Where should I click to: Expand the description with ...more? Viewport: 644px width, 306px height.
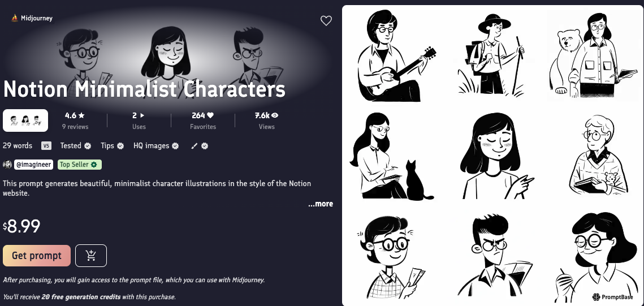tap(321, 204)
